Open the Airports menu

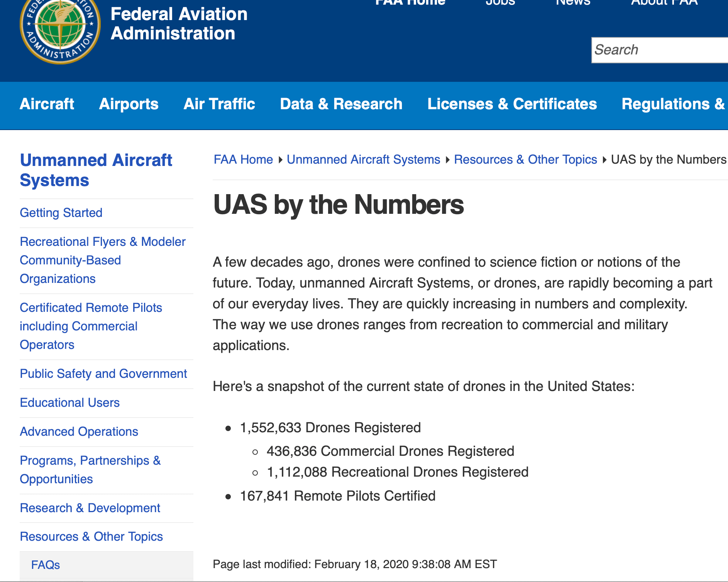[129, 104]
